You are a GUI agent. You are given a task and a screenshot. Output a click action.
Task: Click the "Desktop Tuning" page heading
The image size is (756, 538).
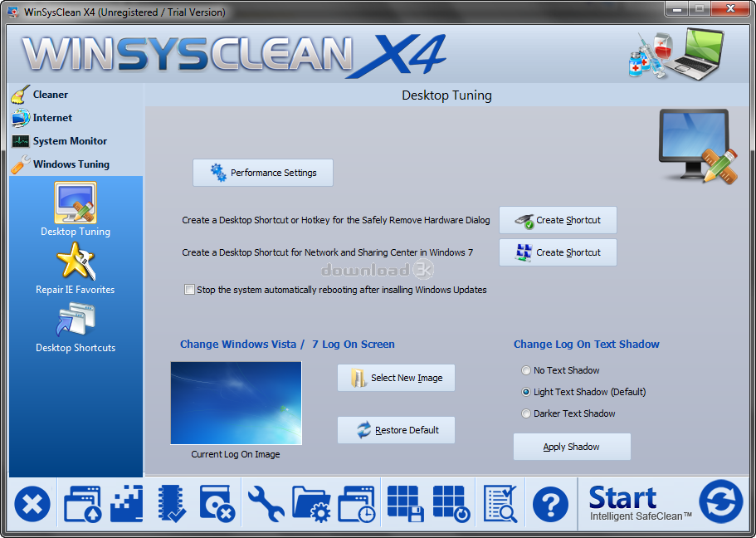[446, 95]
